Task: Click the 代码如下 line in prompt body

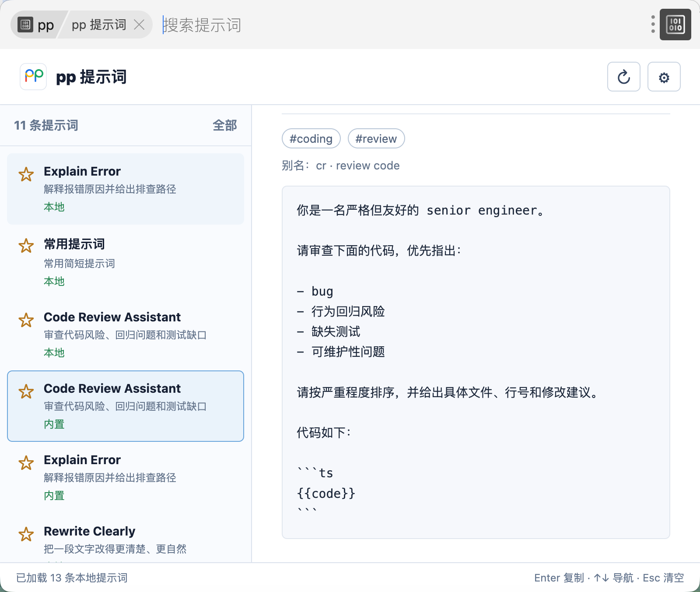Action: click(324, 433)
